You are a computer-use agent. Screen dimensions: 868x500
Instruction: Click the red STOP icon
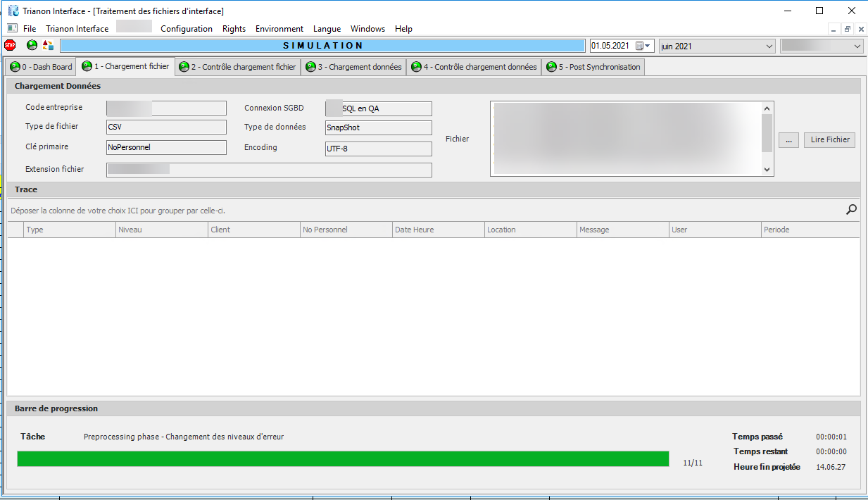pos(10,46)
